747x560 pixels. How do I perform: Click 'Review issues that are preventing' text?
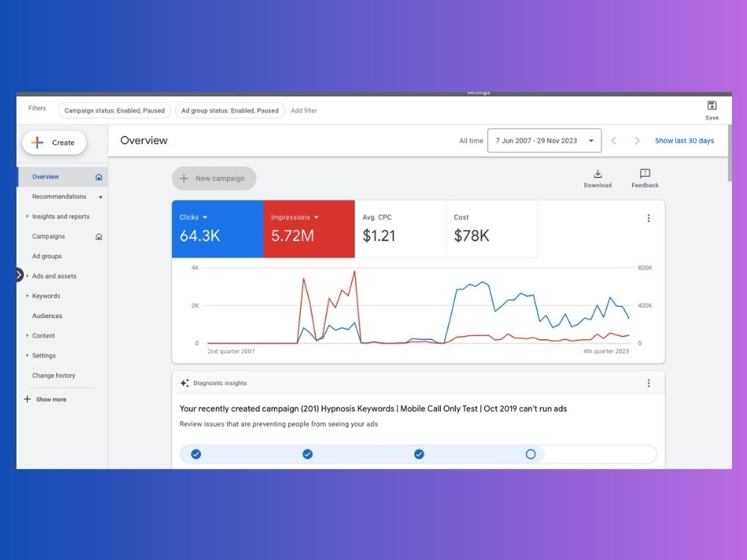point(279,424)
